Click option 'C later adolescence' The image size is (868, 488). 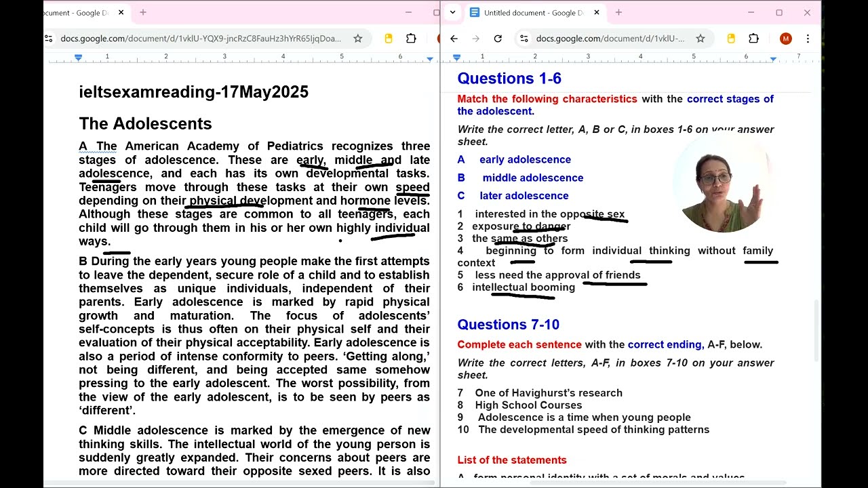click(x=513, y=196)
